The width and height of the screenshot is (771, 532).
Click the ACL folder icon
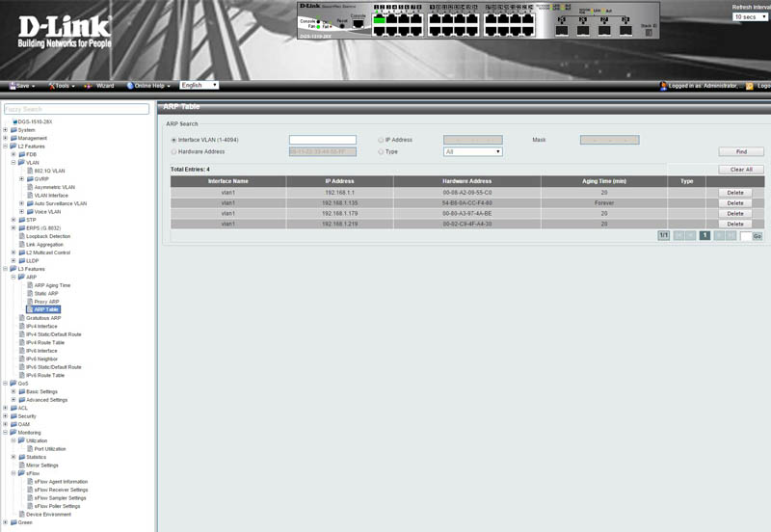[x=13, y=408]
